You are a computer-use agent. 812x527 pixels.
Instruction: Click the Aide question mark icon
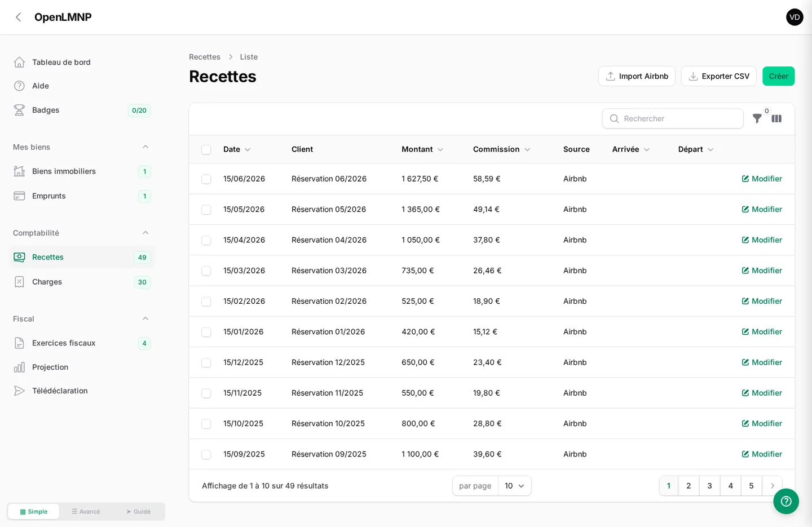coord(19,86)
